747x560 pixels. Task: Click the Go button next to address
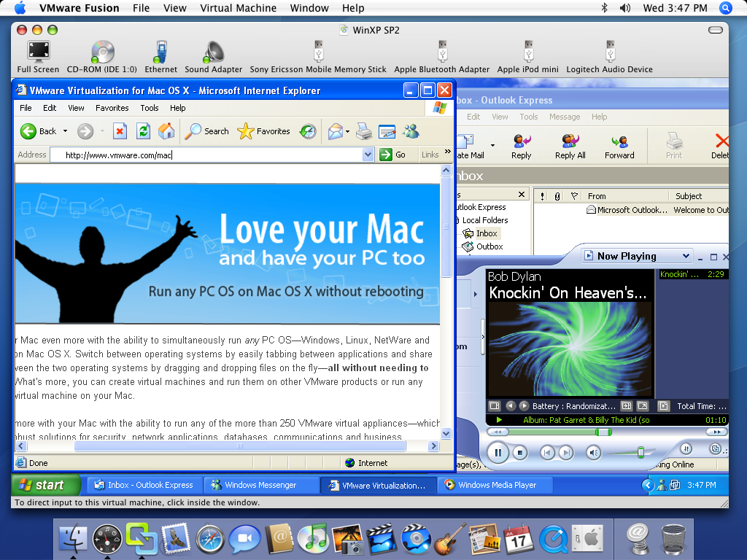point(392,155)
